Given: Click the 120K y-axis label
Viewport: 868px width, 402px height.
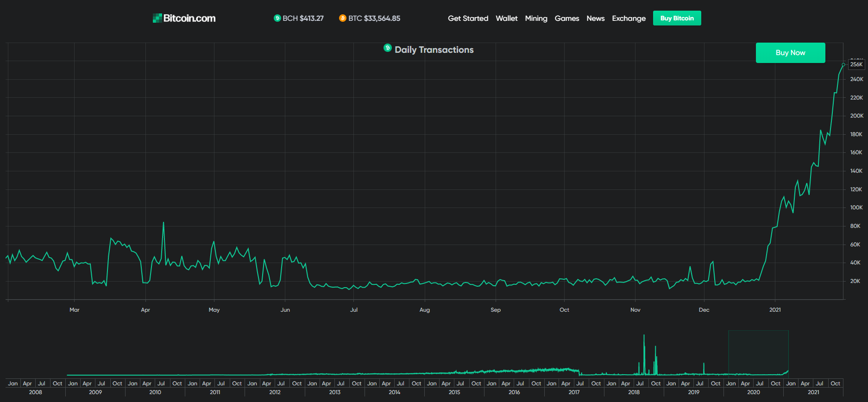Looking at the screenshot, I should [856, 189].
